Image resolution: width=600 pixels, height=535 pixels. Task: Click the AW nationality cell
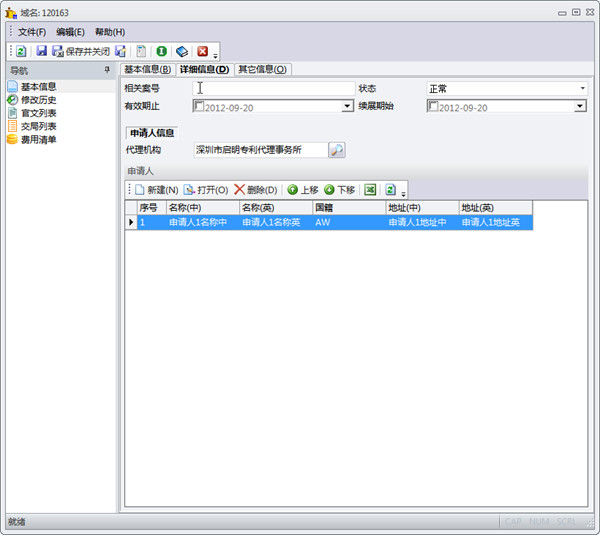pos(349,222)
